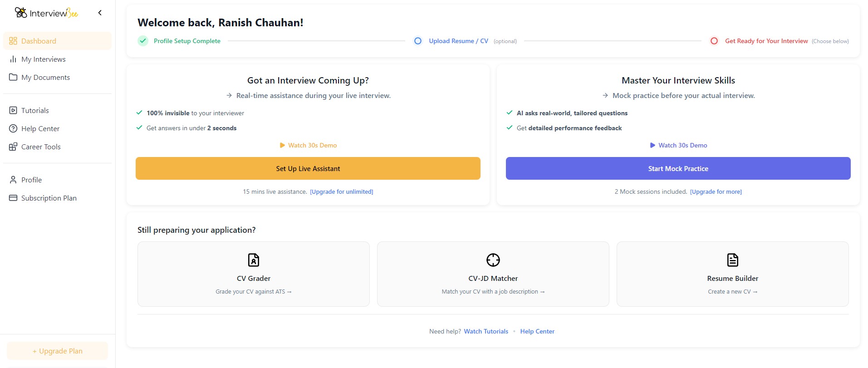Click the My Documents folder icon
868x368 pixels.
pyautogui.click(x=13, y=77)
